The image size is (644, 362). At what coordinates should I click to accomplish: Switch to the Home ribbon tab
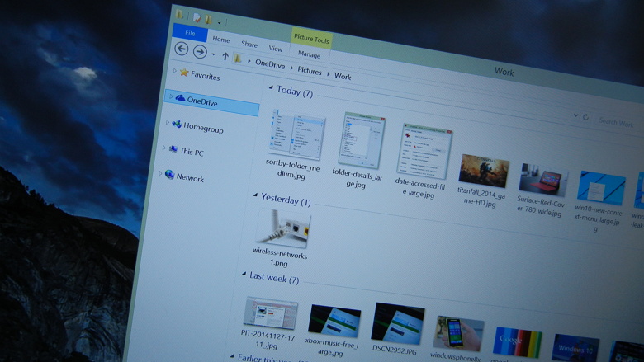[x=221, y=39]
